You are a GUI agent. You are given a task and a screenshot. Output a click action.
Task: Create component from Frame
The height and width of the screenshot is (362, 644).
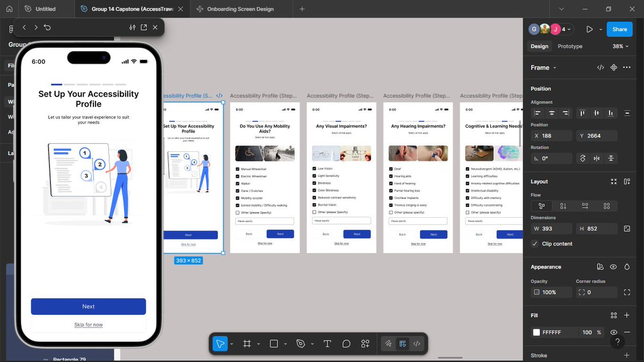pyautogui.click(x=614, y=68)
